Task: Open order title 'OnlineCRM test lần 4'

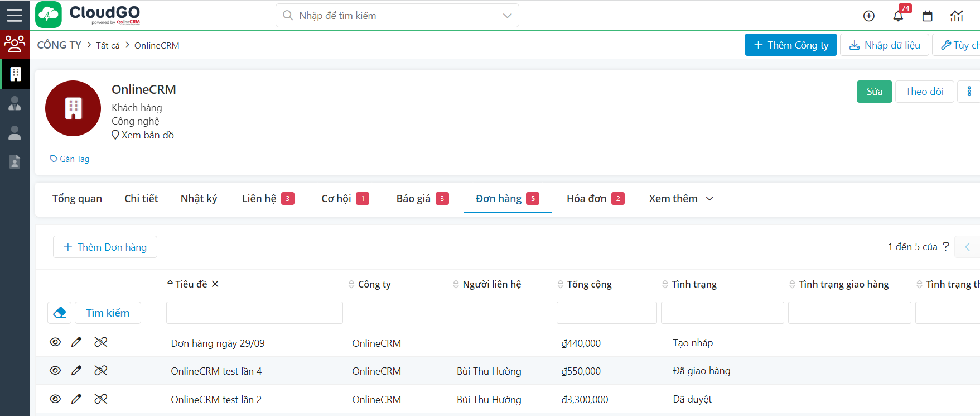Action: [216, 371]
